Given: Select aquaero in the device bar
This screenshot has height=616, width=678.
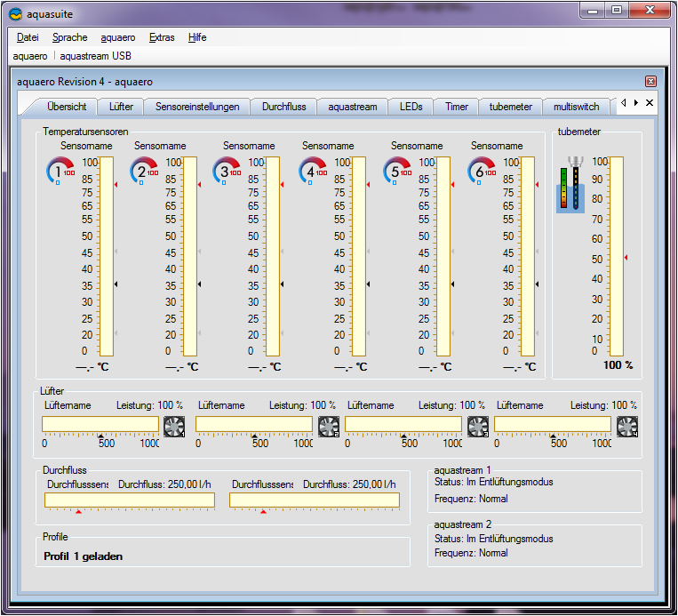Looking at the screenshot, I should pos(29,56).
